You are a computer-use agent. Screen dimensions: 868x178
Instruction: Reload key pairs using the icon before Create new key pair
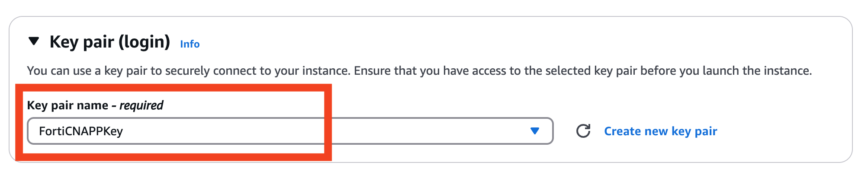(583, 131)
